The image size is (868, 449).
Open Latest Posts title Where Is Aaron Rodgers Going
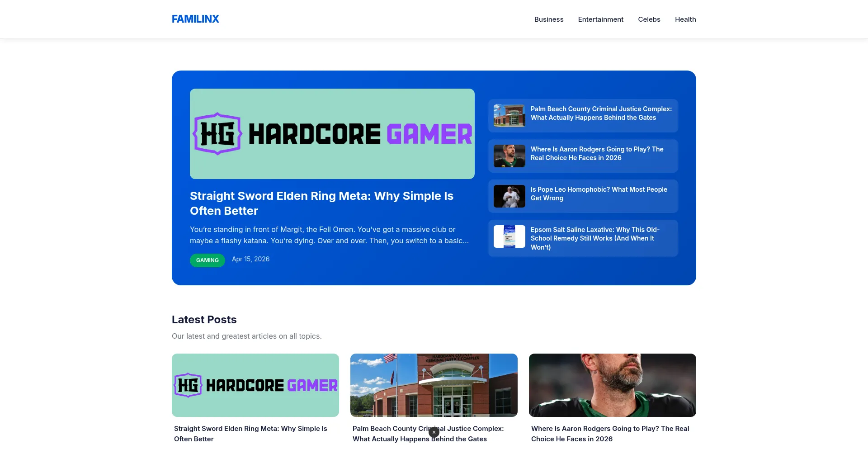click(610, 434)
